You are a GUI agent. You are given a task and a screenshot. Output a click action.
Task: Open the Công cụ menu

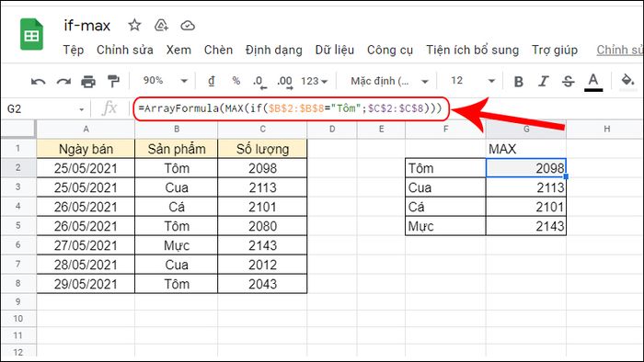click(x=390, y=51)
